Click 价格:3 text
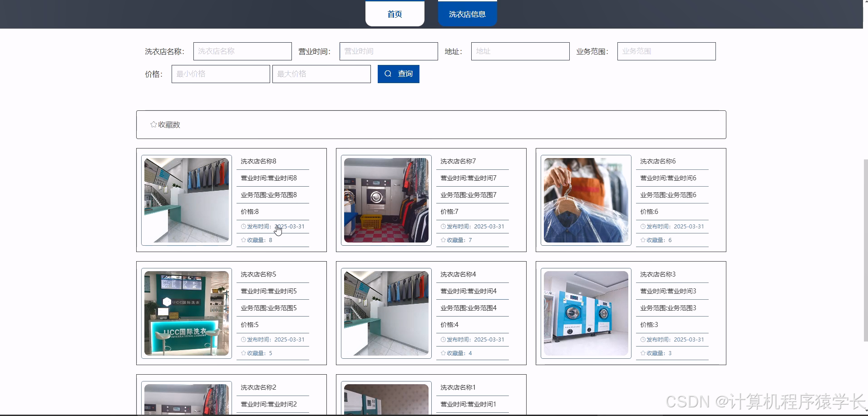868x416 pixels. click(x=649, y=325)
